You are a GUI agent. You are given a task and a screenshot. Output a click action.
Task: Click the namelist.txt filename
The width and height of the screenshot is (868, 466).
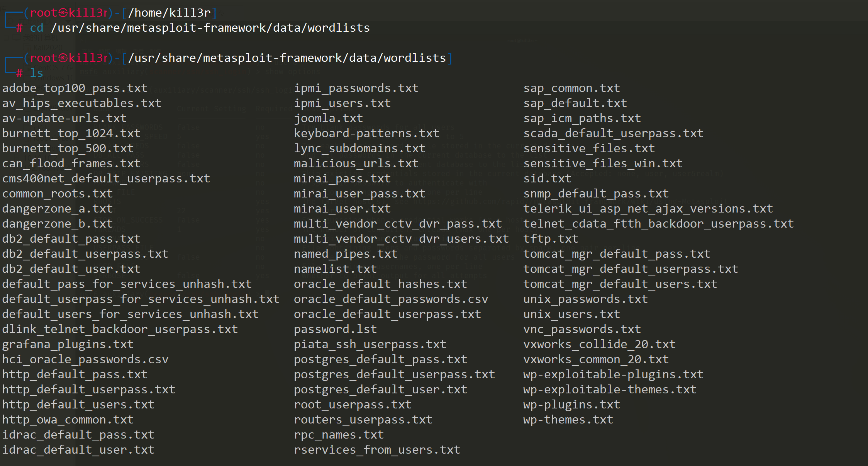point(335,269)
